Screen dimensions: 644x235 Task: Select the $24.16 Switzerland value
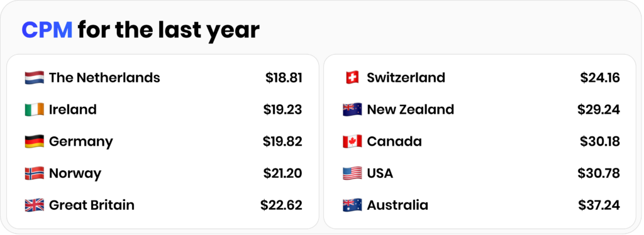point(600,77)
